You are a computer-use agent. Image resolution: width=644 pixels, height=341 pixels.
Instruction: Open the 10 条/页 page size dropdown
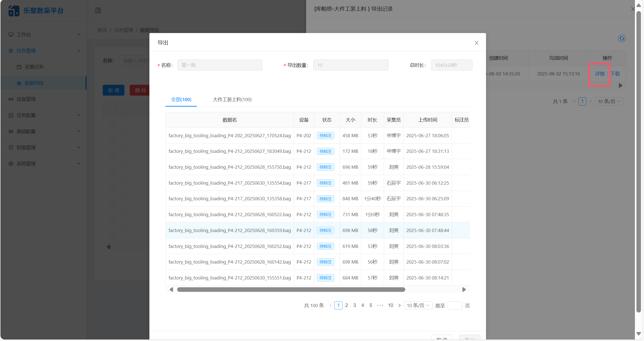[418, 305]
